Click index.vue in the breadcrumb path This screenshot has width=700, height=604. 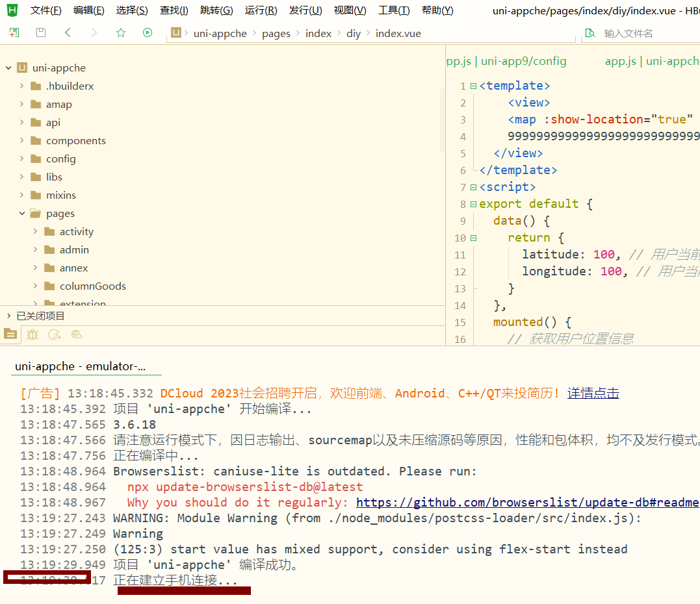(398, 34)
